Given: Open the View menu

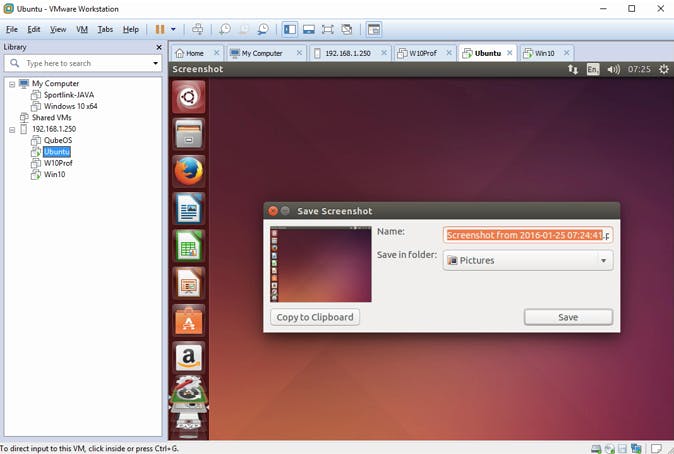Looking at the screenshot, I should 58,29.
